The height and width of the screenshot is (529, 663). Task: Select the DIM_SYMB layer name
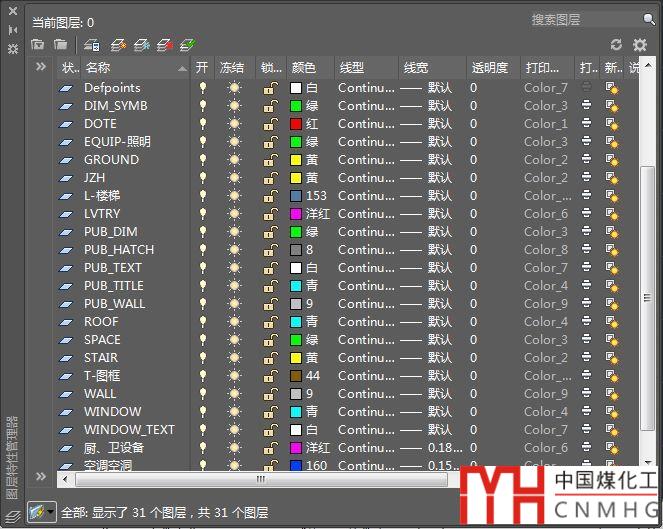coord(115,106)
